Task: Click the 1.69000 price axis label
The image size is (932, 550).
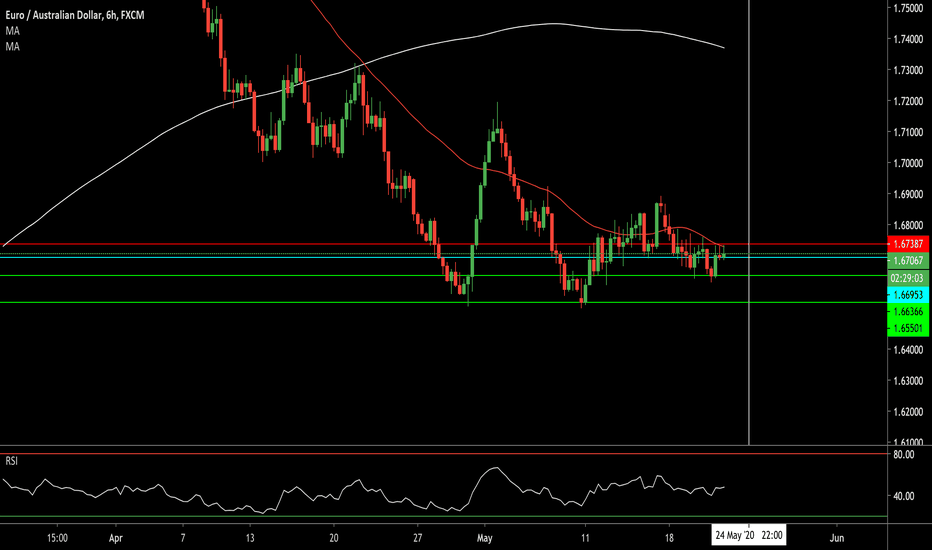Action: [908, 194]
